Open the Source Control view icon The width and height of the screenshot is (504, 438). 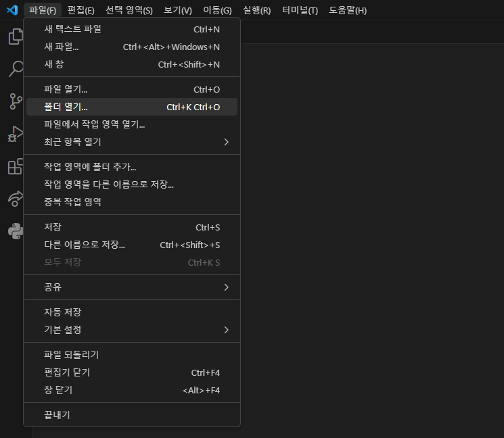pyautogui.click(x=16, y=101)
